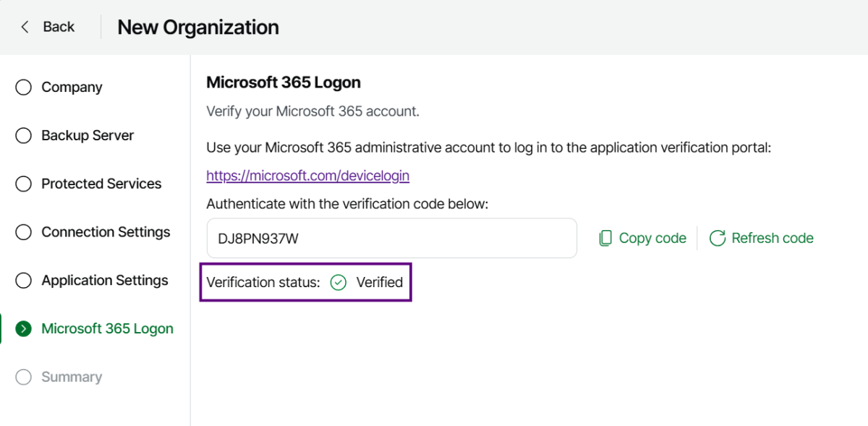Viewport: 868px width, 426px height.
Task: Select the Company step circle
Action: 24,88
